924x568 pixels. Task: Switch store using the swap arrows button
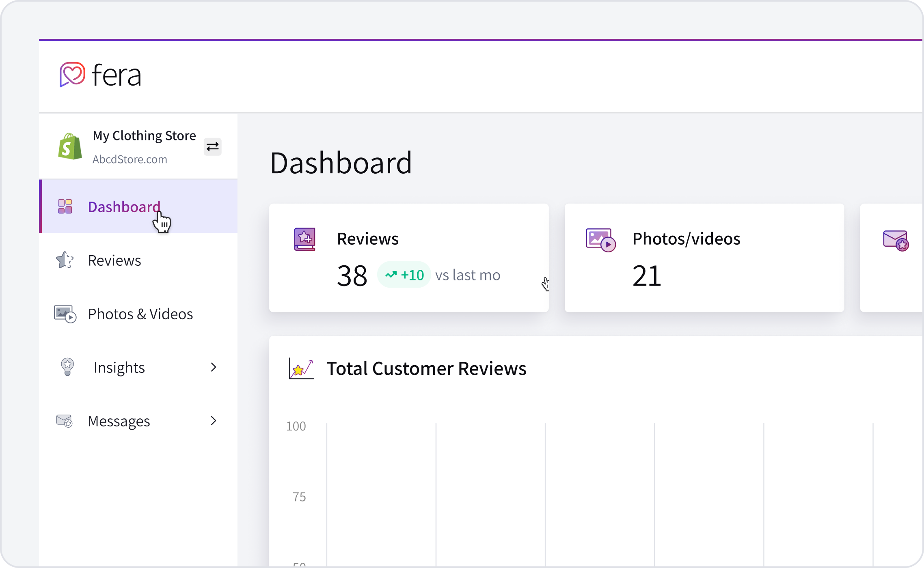(x=212, y=147)
